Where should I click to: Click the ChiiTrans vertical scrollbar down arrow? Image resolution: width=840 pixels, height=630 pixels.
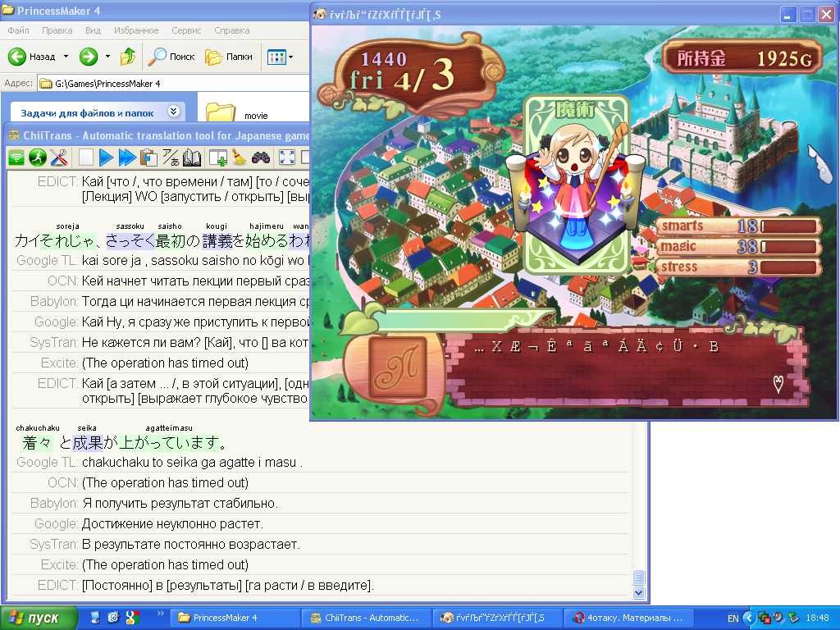point(640,592)
